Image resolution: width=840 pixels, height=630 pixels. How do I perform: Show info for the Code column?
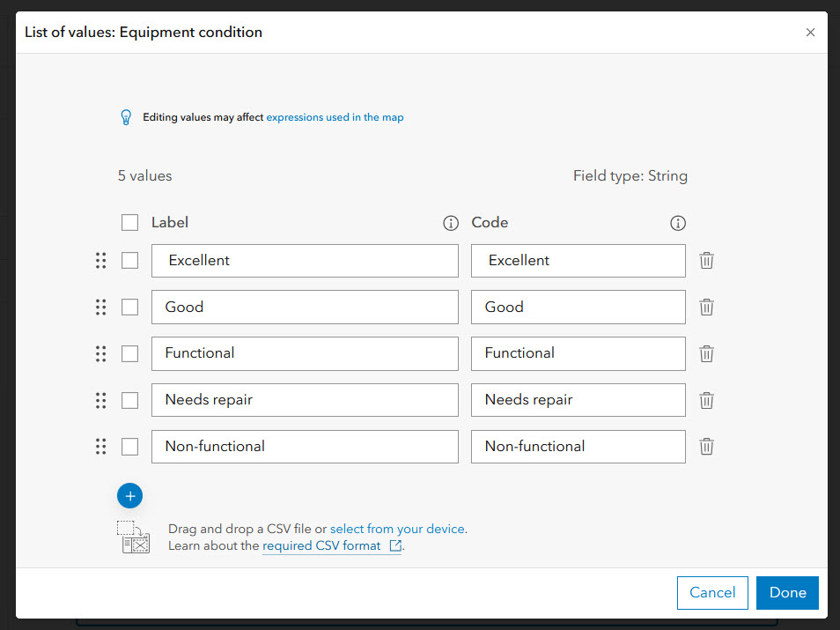click(x=677, y=223)
